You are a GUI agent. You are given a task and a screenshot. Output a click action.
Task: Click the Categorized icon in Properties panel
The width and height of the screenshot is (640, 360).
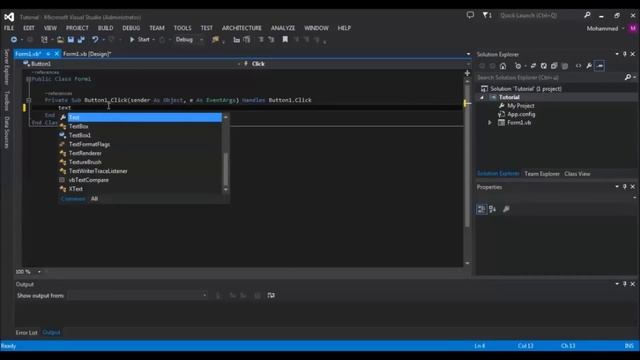click(x=482, y=209)
